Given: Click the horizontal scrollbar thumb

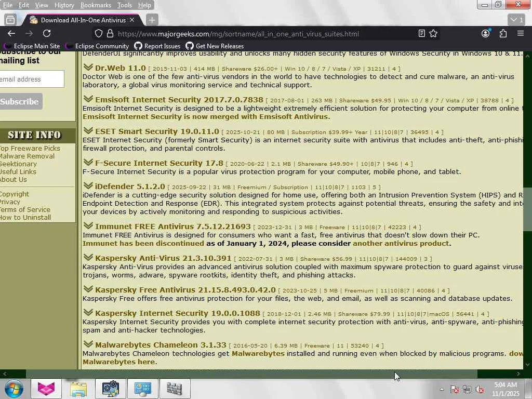Looking at the screenshot, I should tap(251, 374).
